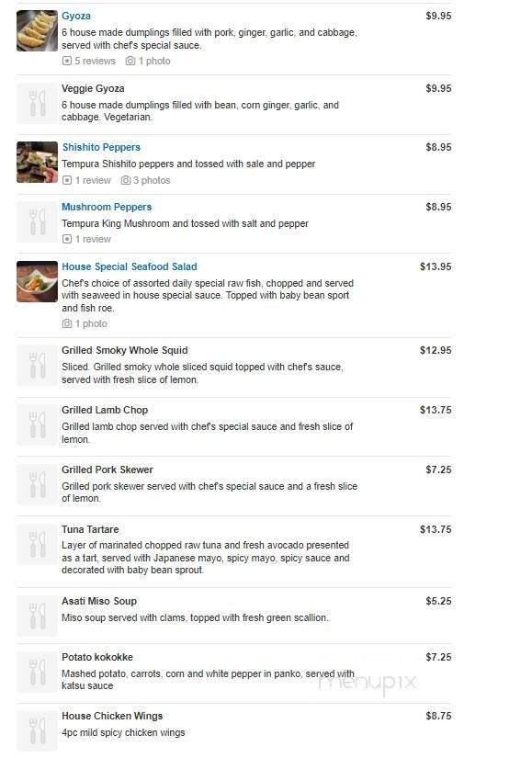Viewport: 532px width, 758px height.
Task: Select the review icon under Shishito Peppers
Action: (66, 180)
